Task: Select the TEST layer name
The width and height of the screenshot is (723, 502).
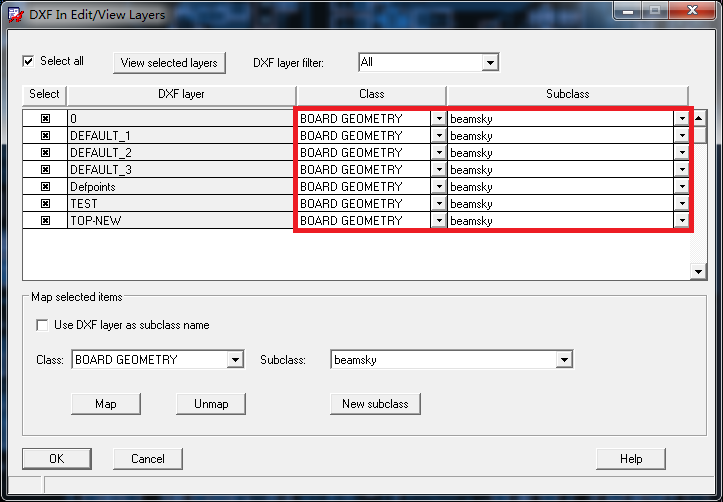Action: pyautogui.click(x=181, y=203)
